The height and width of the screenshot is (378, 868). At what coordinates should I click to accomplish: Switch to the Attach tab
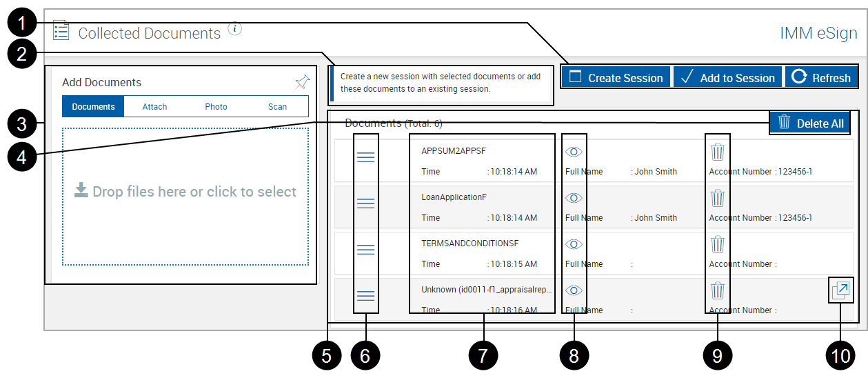(x=154, y=107)
